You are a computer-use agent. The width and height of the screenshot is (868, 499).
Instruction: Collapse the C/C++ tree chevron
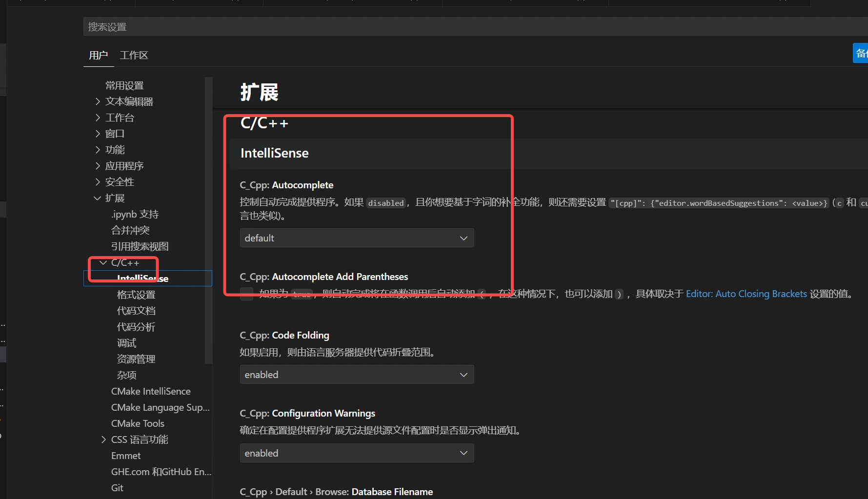point(103,262)
